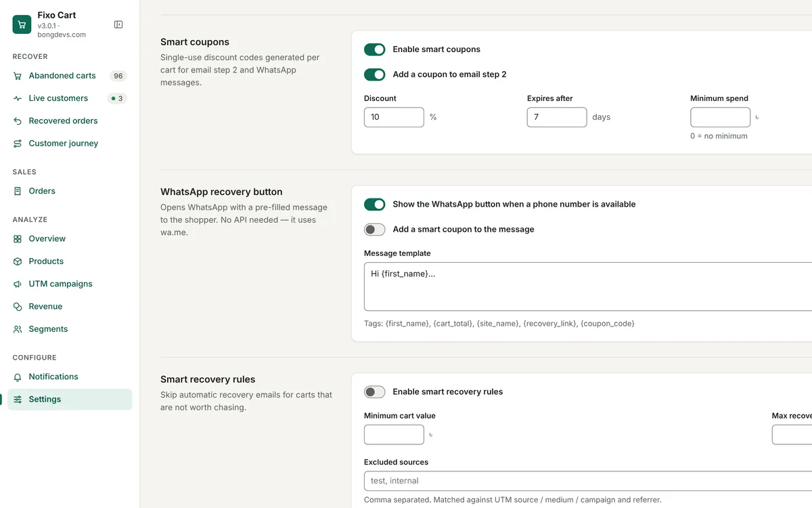Click the bongdevs.com site name text

tap(62, 35)
